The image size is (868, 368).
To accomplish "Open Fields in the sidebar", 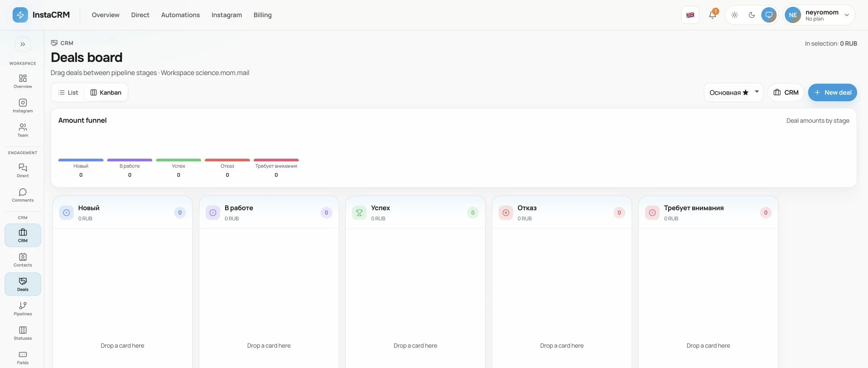I will tap(23, 358).
